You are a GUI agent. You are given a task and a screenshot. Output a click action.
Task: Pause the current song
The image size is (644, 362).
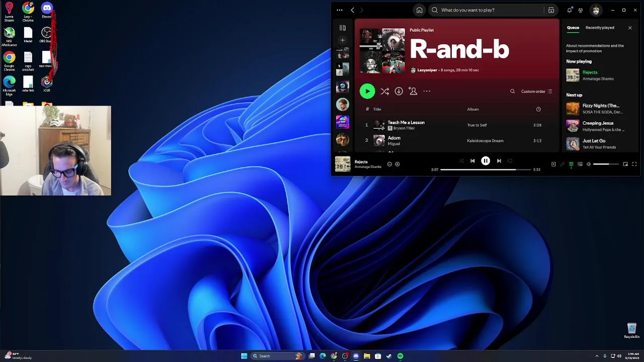486,161
